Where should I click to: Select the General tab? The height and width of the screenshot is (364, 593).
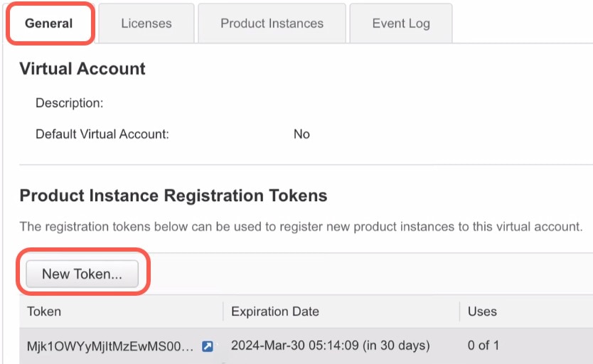(x=49, y=23)
